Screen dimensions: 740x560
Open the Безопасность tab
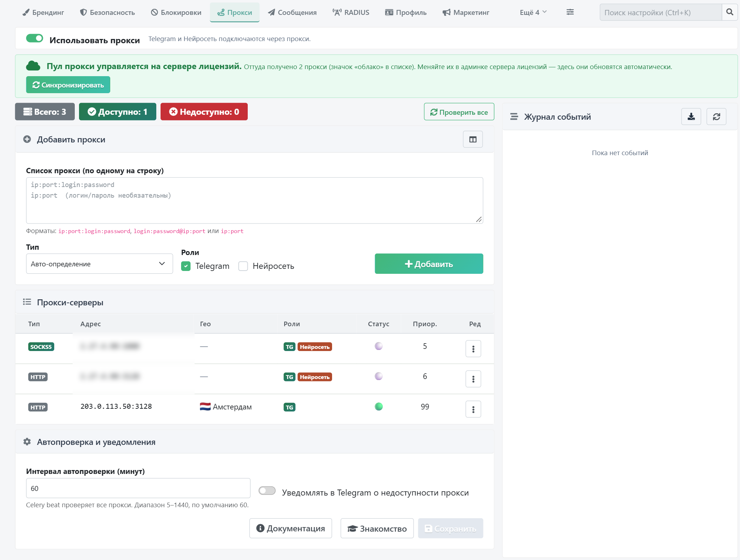point(107,12)
